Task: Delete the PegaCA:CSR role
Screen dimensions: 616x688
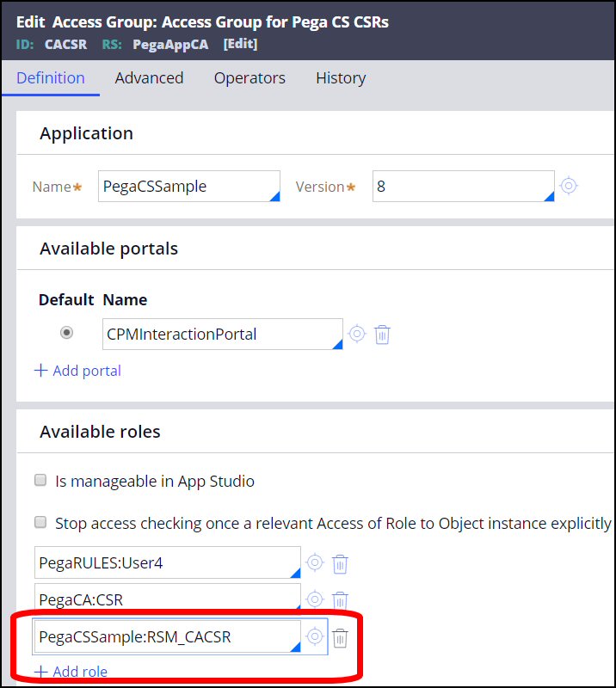Action: click(x=341, y=599)
